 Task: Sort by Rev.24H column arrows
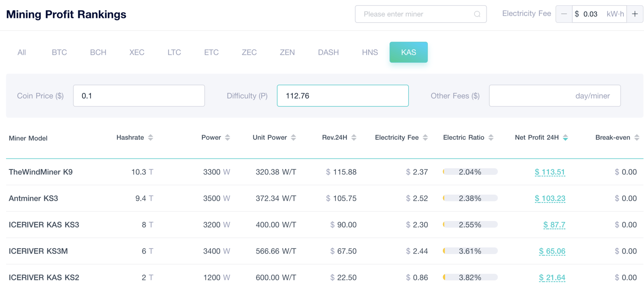point(354,137)
